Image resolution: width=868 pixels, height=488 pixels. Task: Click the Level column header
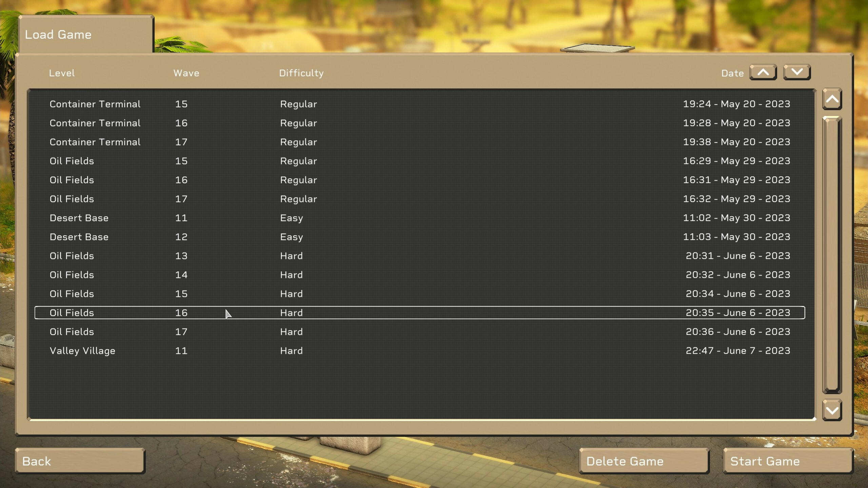point(62,73)
